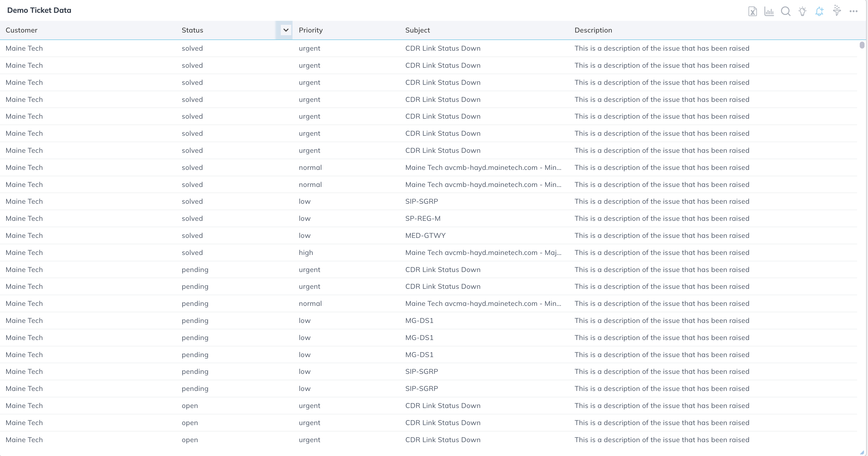
Task: Select the Customer cell in the avcma-hayd row
Action: coord(24,303)
